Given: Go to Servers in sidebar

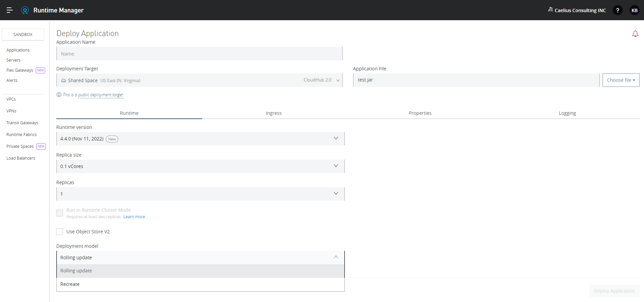Looking at the screenshot, I should pos(13,60).
